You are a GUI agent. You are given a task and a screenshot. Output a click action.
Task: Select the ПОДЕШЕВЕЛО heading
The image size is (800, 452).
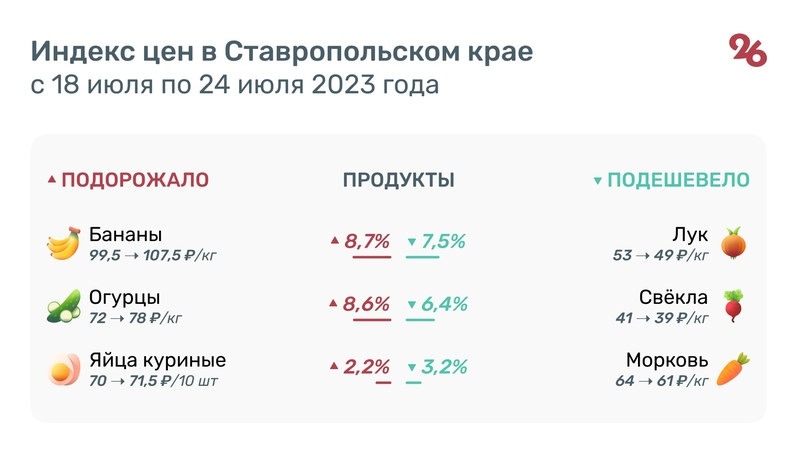coord(679,180)
